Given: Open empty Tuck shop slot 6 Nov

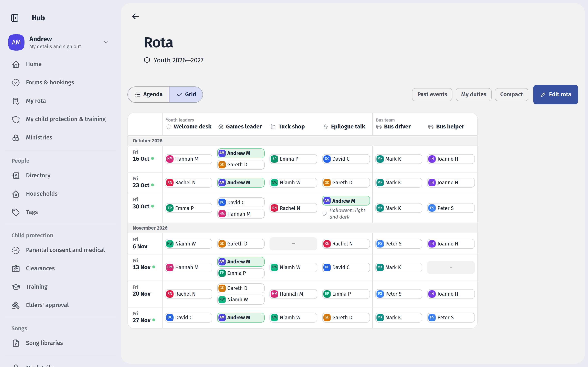Looking at the screenshot, I should coord(293,244).
